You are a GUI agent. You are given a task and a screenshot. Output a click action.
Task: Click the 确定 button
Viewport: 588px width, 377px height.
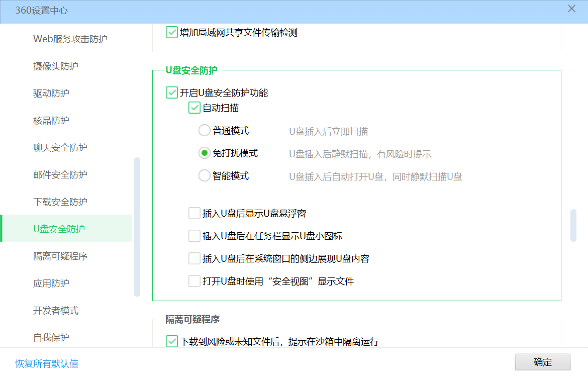(543, 362)
